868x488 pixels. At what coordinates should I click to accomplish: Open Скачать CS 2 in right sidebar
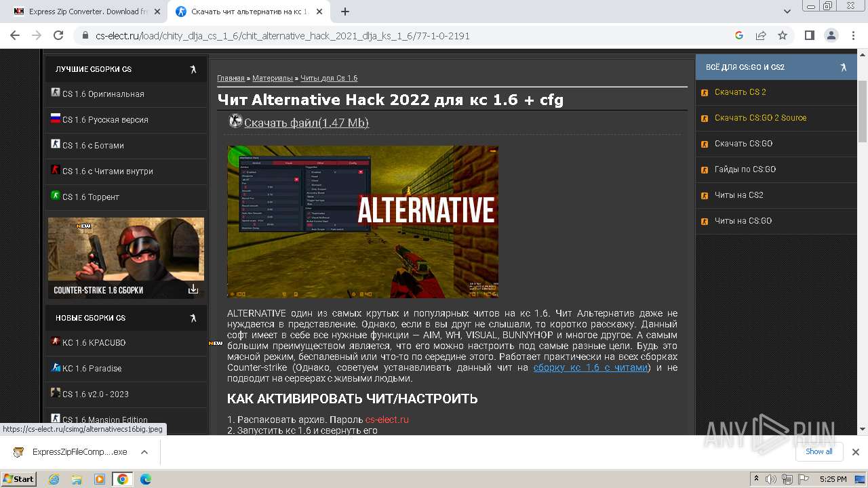741,92
